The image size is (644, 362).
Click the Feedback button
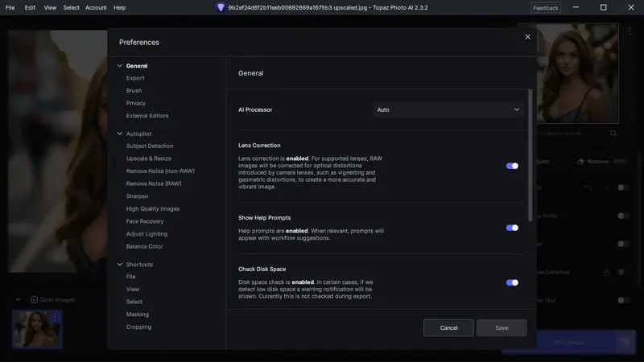coord(546,8)
